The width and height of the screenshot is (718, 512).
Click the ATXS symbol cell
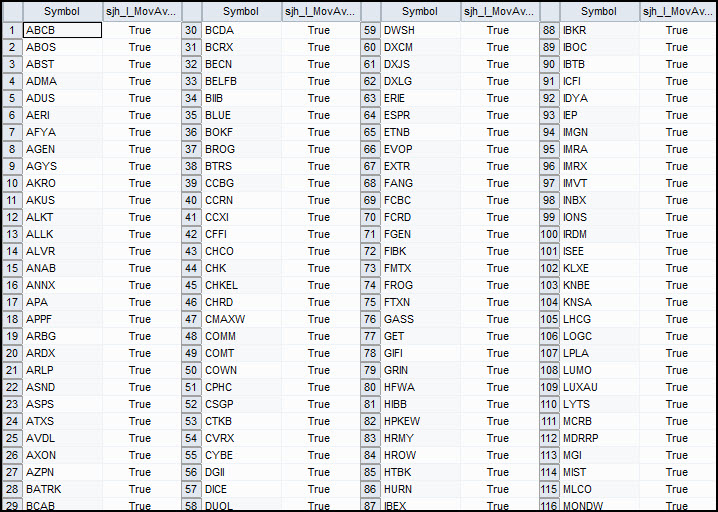point(62,421)
